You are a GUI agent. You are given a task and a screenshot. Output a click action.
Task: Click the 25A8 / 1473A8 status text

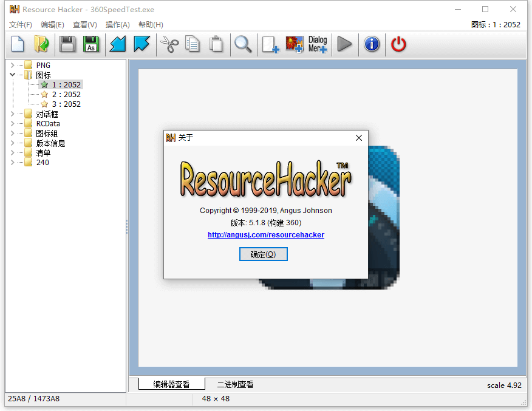pos(33,399)
